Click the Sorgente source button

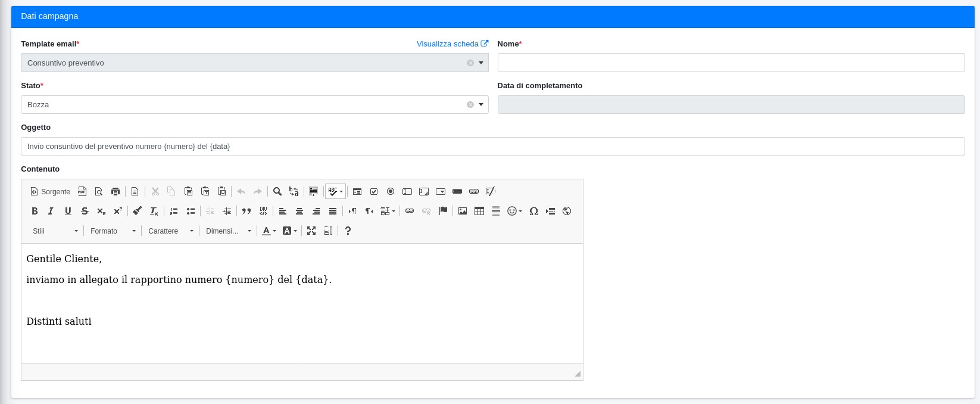(x=50, y=191)
